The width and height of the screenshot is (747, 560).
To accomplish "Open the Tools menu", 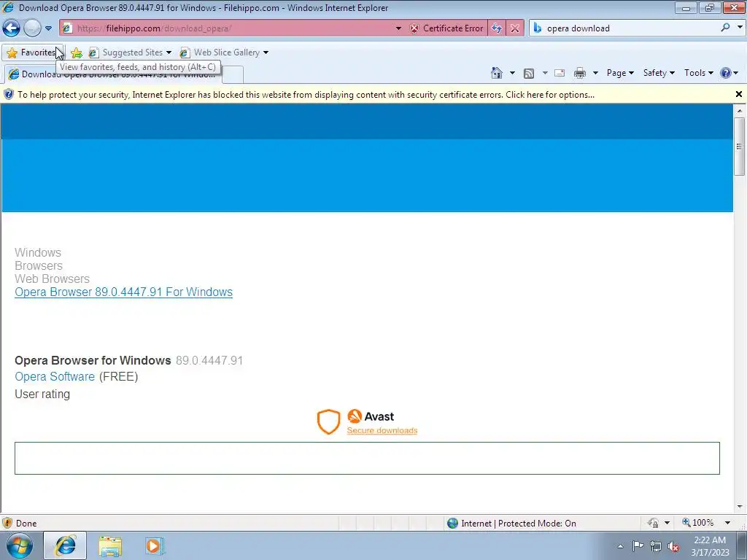I will (x=698, y=73).
